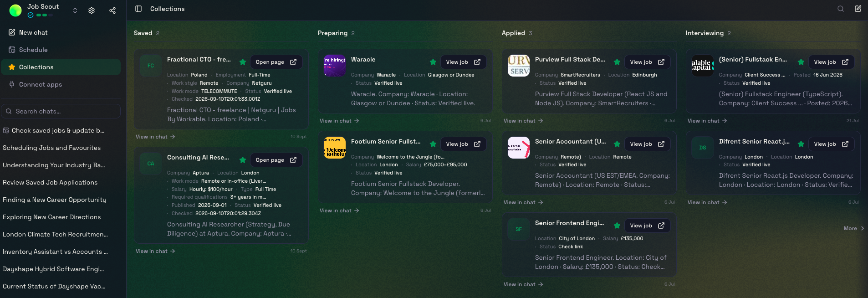Click the Waracle company logo thumbnail

pos(335,66)
